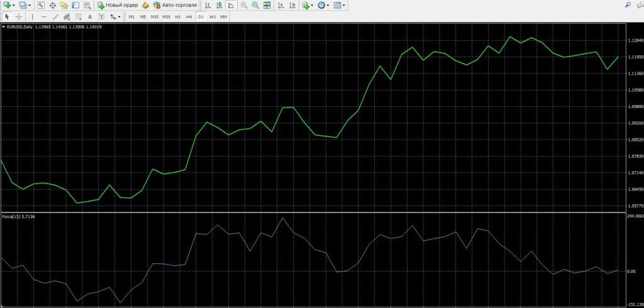Click the Новый ордер button
644x308 pixels.
tap(118, 5)
